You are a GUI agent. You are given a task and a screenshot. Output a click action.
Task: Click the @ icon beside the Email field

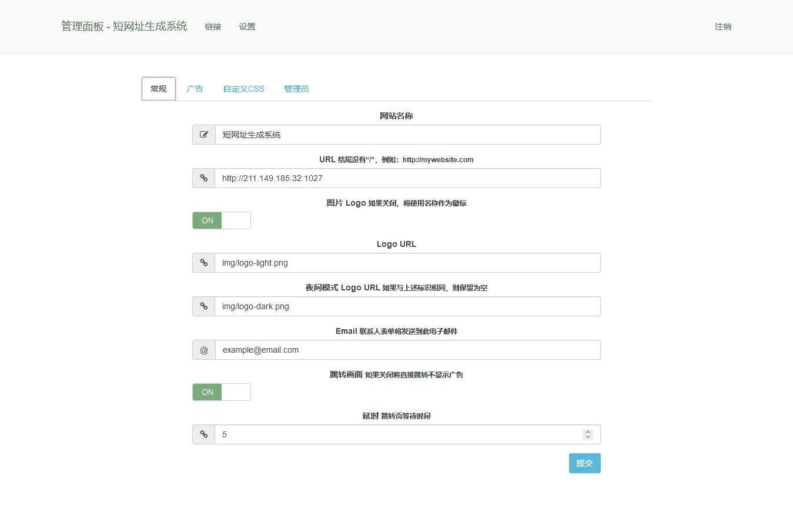204,350
